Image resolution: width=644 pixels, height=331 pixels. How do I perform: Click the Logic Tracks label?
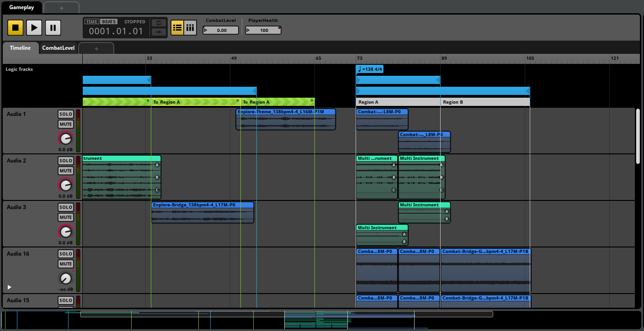[x=19, y=69]
